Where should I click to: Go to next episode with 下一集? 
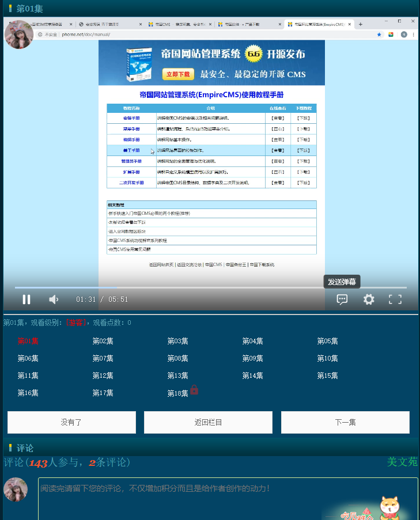click(345, 422)
